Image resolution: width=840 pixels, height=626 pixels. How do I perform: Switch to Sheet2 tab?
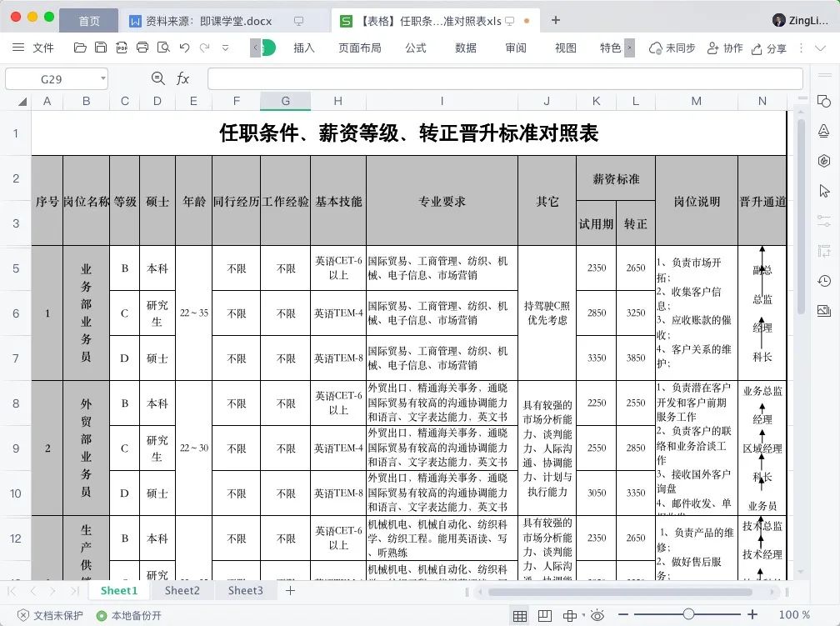182,591
